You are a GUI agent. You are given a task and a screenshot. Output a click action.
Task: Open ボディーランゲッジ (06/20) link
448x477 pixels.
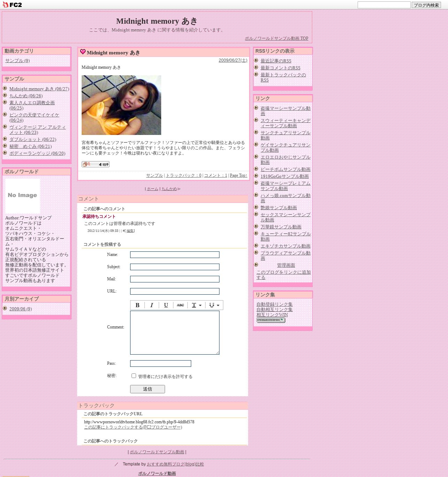click(37, 153)
